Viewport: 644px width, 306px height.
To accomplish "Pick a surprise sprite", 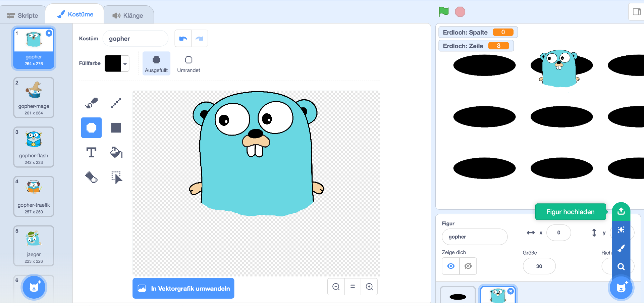I will point(621,230).
